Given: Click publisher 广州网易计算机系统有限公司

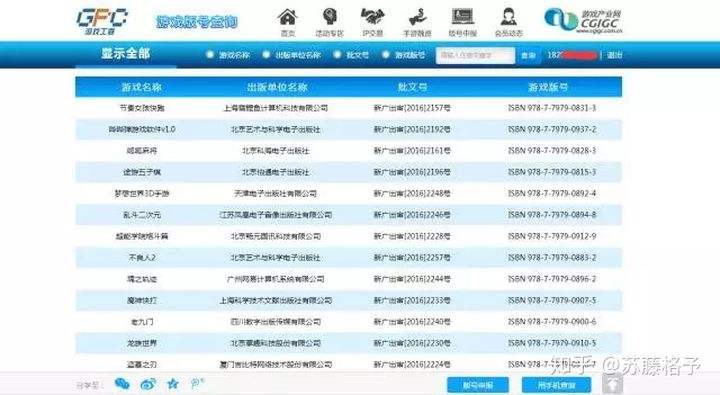Looking at the screenshot, I should point(276,279).
